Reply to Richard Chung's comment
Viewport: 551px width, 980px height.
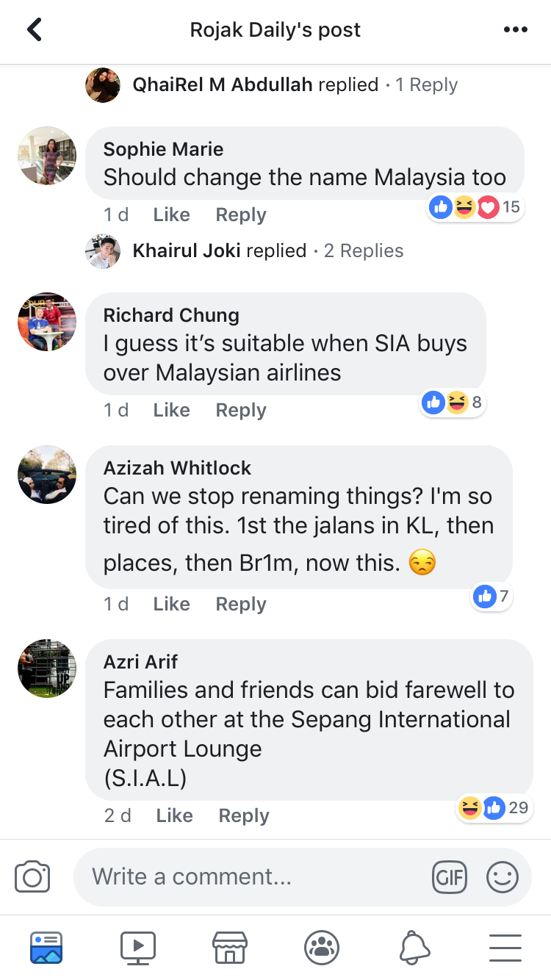pyautogui.click(x=240, y=410)
